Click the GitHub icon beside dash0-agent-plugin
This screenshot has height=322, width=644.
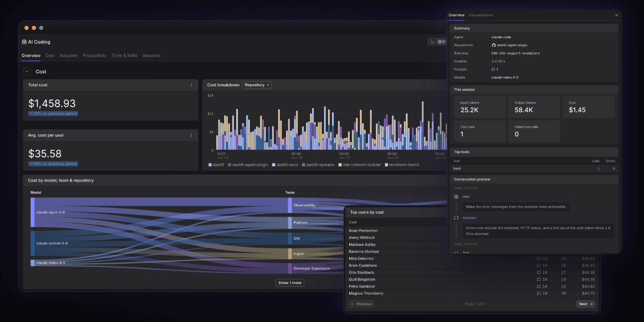(x=493, y=45)
